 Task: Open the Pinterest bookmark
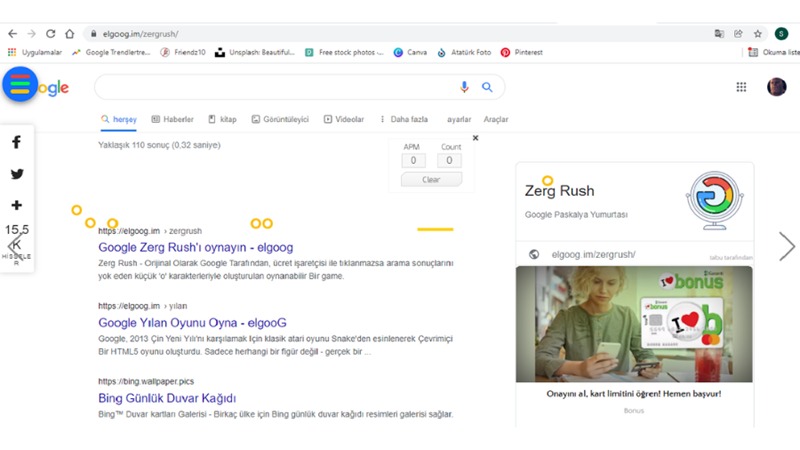tap(522, 52)
